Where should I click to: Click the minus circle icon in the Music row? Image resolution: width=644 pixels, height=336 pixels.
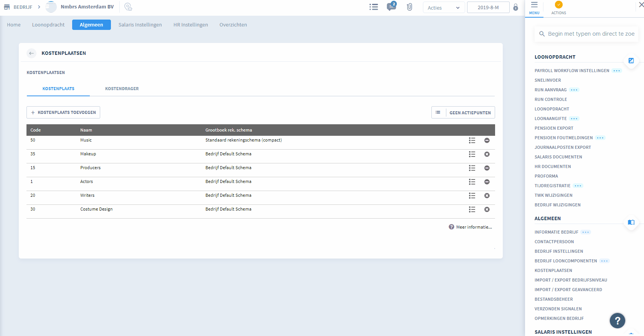tap(487, 140)
